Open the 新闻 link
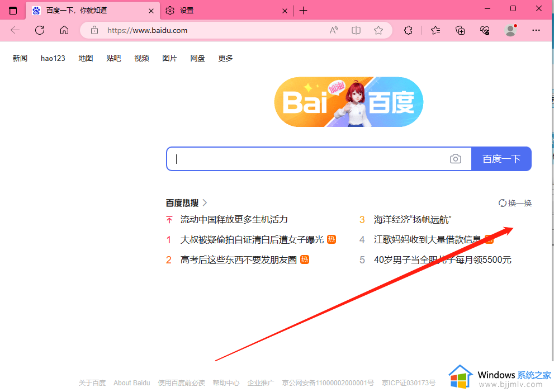Image resolution: width=554 pixels, height=392 pixels. click(20, 58)
